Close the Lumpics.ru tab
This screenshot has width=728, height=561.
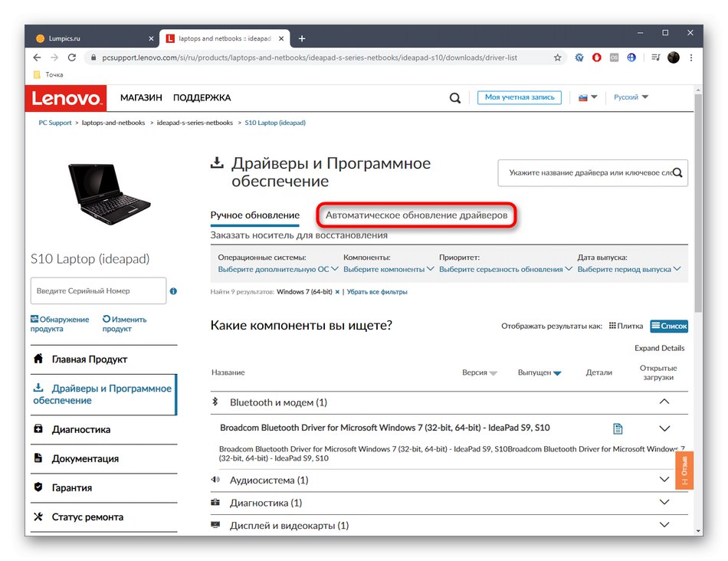point(151,38)
